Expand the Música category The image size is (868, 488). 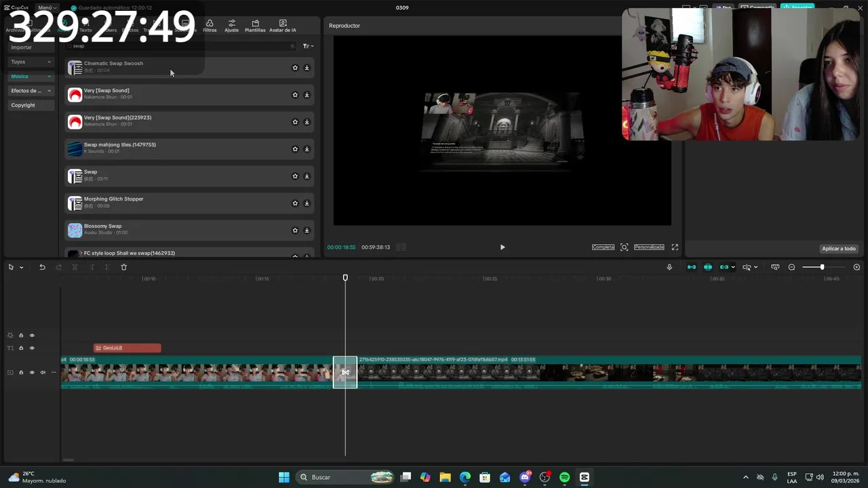[x=31, y=77]
